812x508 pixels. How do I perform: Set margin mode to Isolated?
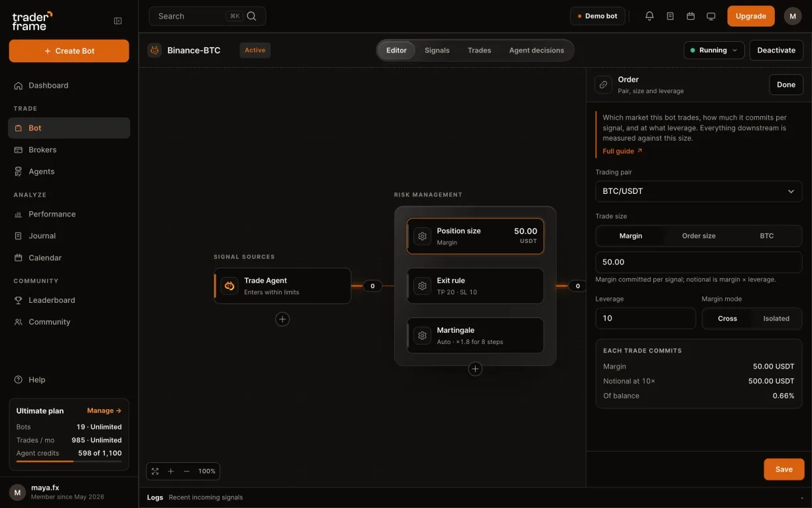776,319
